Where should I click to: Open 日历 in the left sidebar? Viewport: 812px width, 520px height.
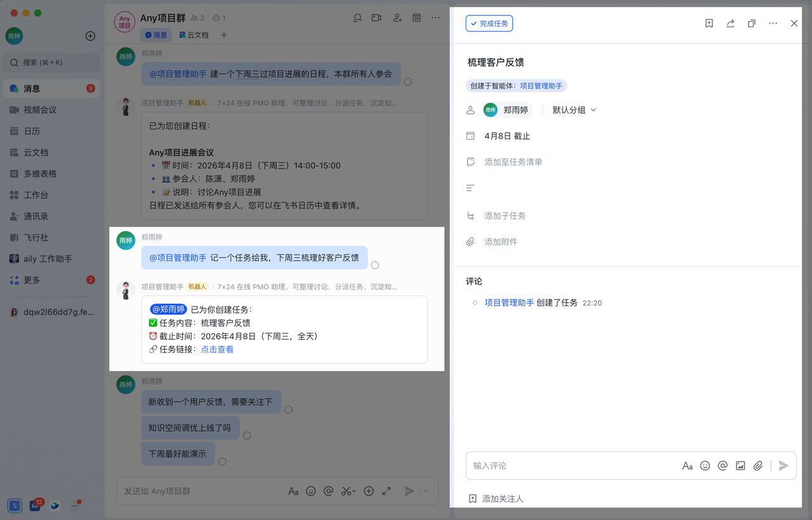[x=32, y=131]
